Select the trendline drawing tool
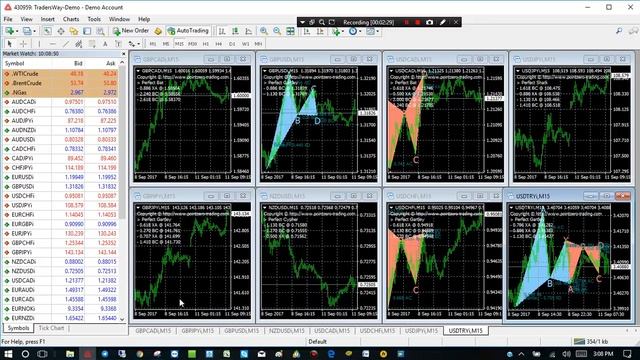Screen dimensions: 640x360 (x=66, y=44)
